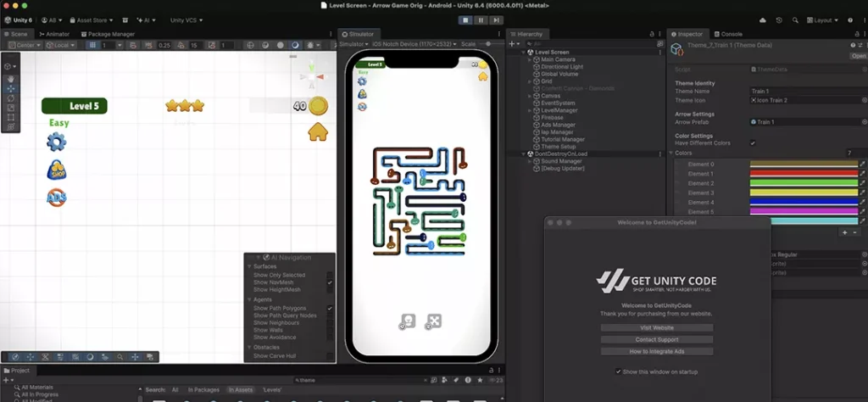The image size is (868, 402).
Task: Select the Simulator tab
Action: 357,34
